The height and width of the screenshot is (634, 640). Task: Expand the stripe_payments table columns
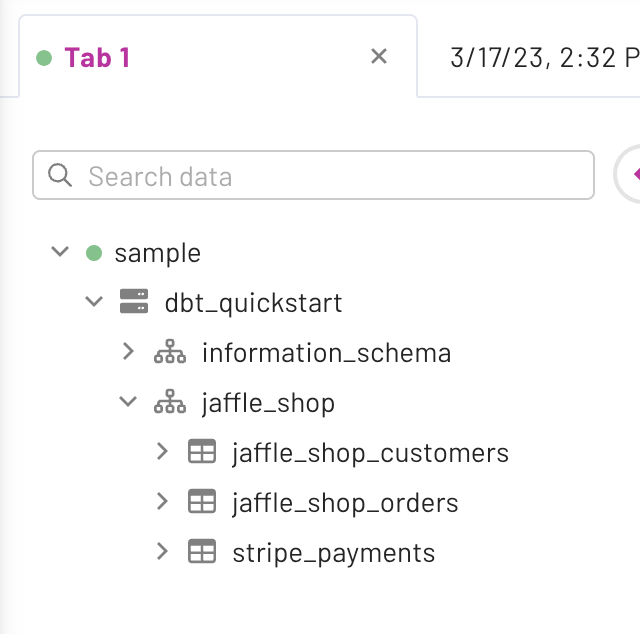tap(162, 552)
